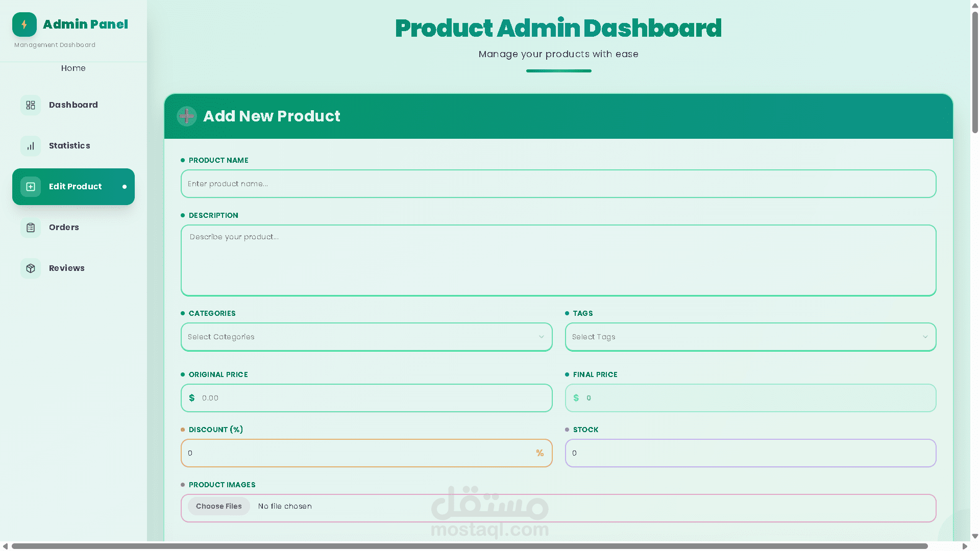Open the Orders menu item
This screenshot has width=980, height=551.
click(x=64, y=228)
